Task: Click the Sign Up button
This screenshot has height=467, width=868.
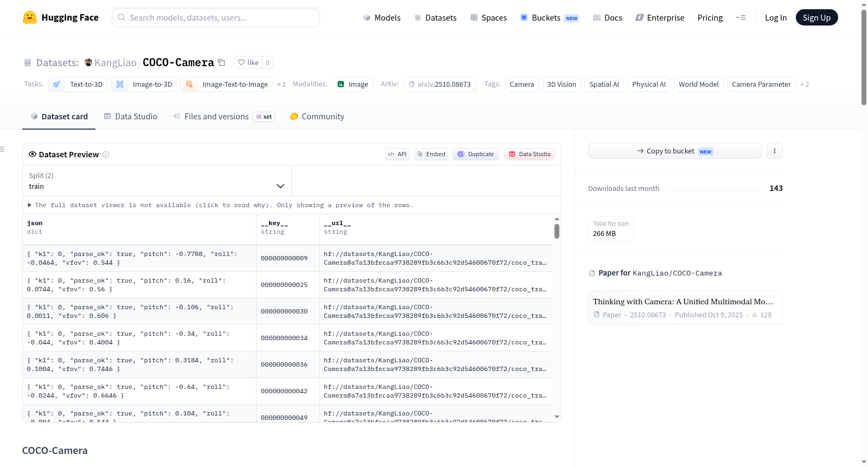Action: tap(816, 17)
